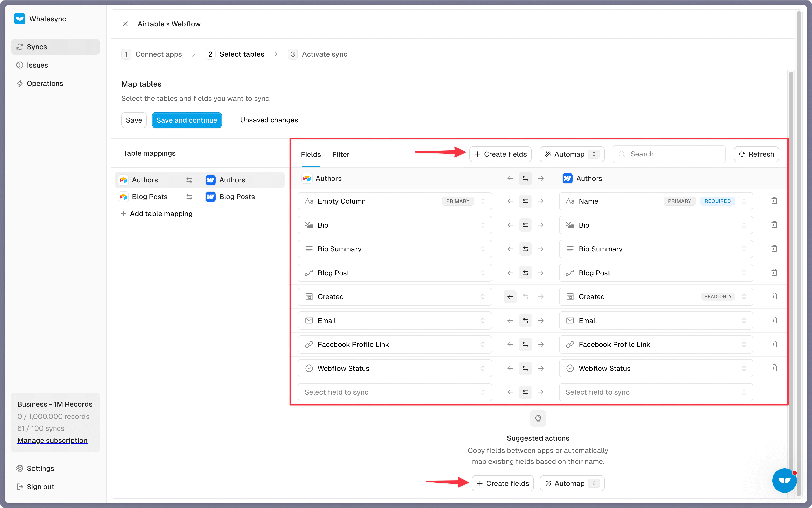Viewport: 812px width, 508px height.
Task: Switch to the Filter tab
Action: (341, 154)
